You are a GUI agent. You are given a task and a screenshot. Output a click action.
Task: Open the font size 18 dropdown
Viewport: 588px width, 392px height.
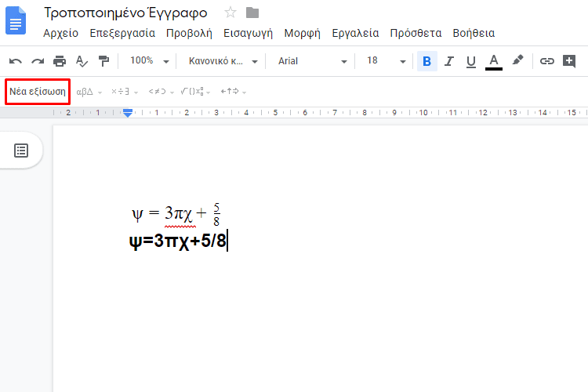tap(387, 61)
